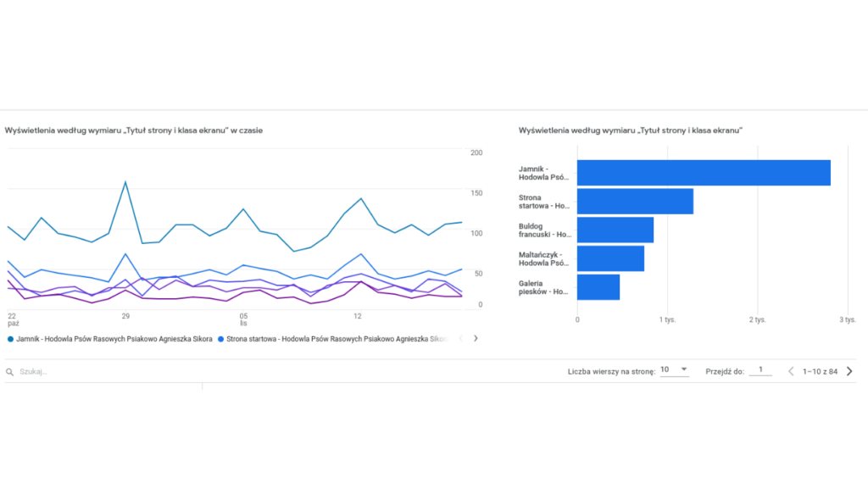Go to previous page of table rows
Screen dimensions: 868x488
[791, 371]
